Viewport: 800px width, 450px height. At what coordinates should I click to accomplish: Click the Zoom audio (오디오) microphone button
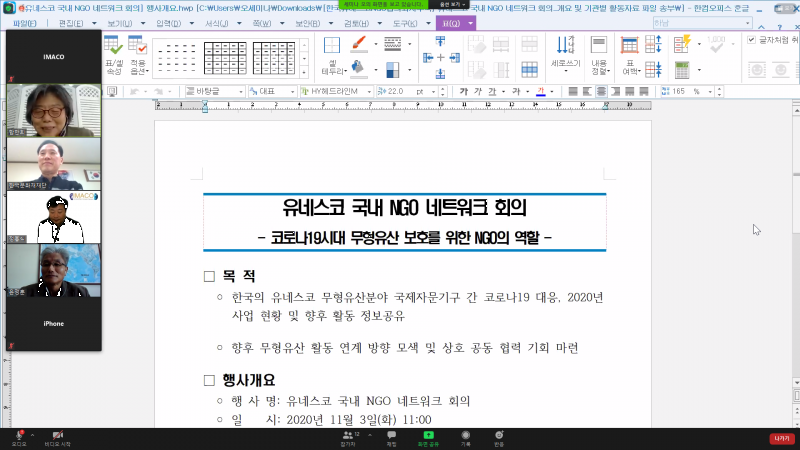coord(19,438)
